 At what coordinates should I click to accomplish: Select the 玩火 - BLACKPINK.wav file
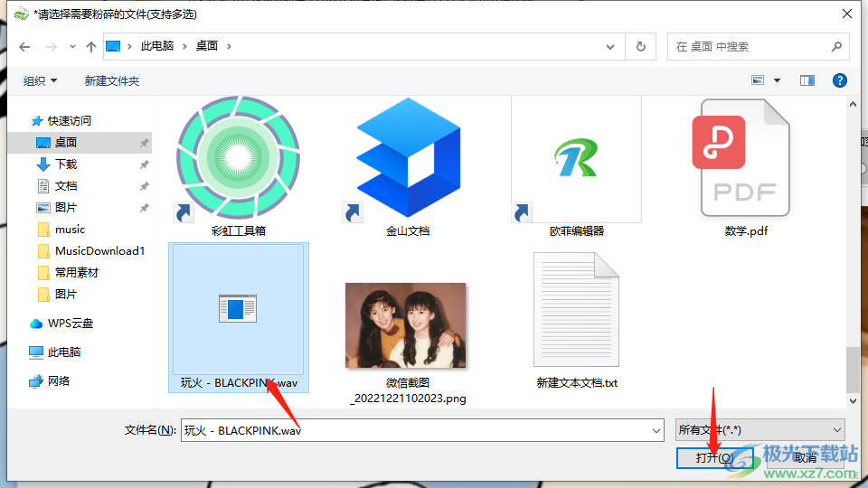(239, 317)
